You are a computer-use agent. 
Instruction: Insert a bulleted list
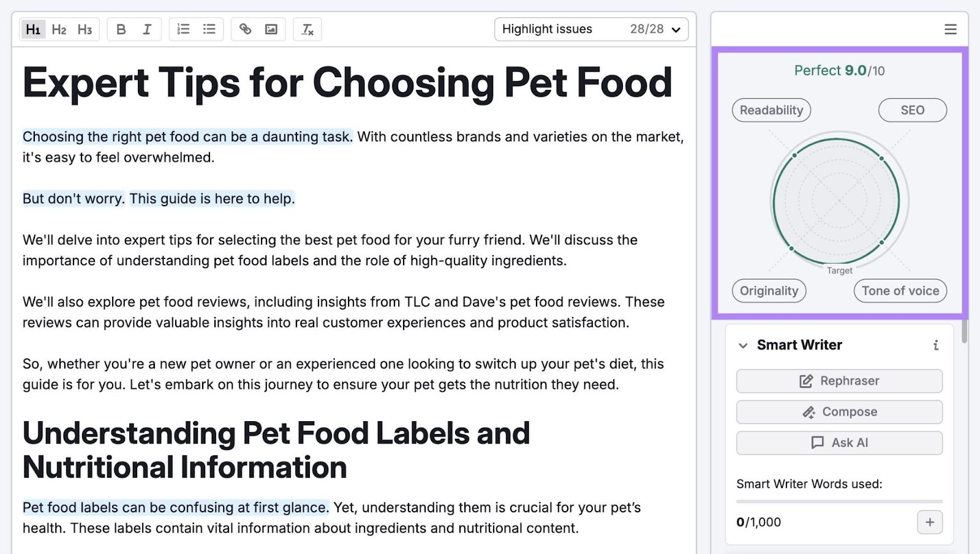(x=209, y=29)
